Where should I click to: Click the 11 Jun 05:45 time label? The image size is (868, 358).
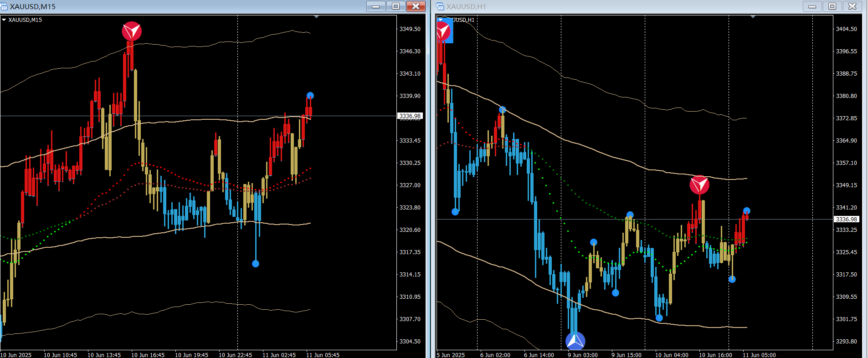coord(323,355)
